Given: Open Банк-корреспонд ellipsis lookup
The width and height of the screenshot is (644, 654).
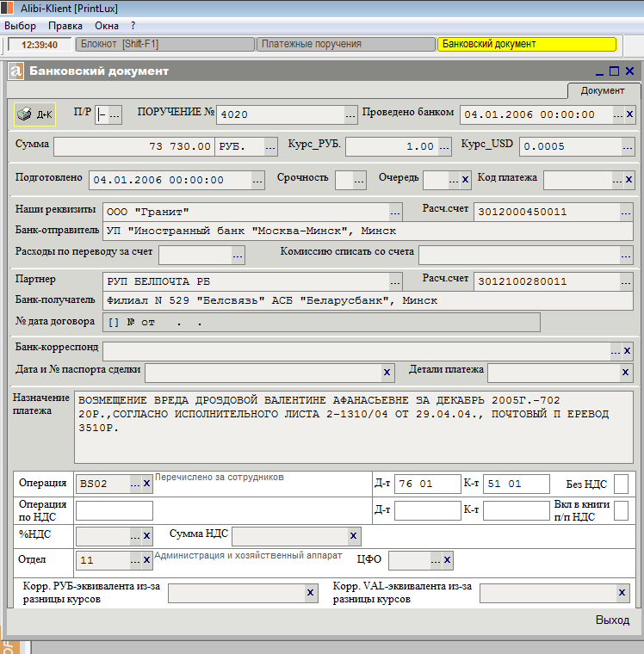Looking at the screenshot, I should pos(616,352).
